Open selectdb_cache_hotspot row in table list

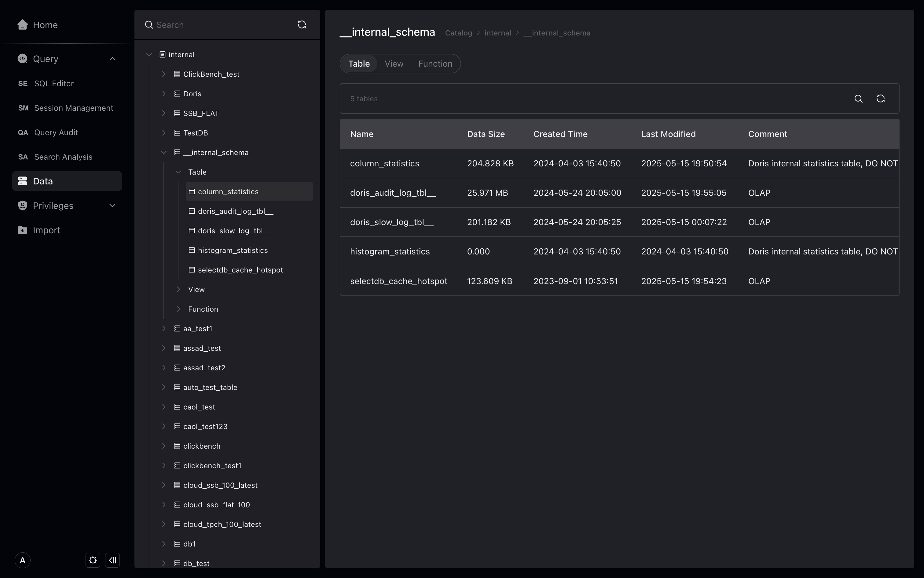(619, 281)
